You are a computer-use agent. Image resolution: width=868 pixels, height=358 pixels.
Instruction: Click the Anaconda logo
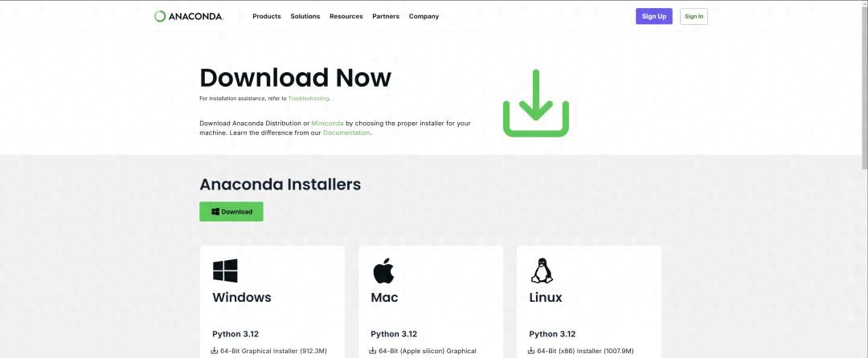pyautogui.click(x=188, y=16)
